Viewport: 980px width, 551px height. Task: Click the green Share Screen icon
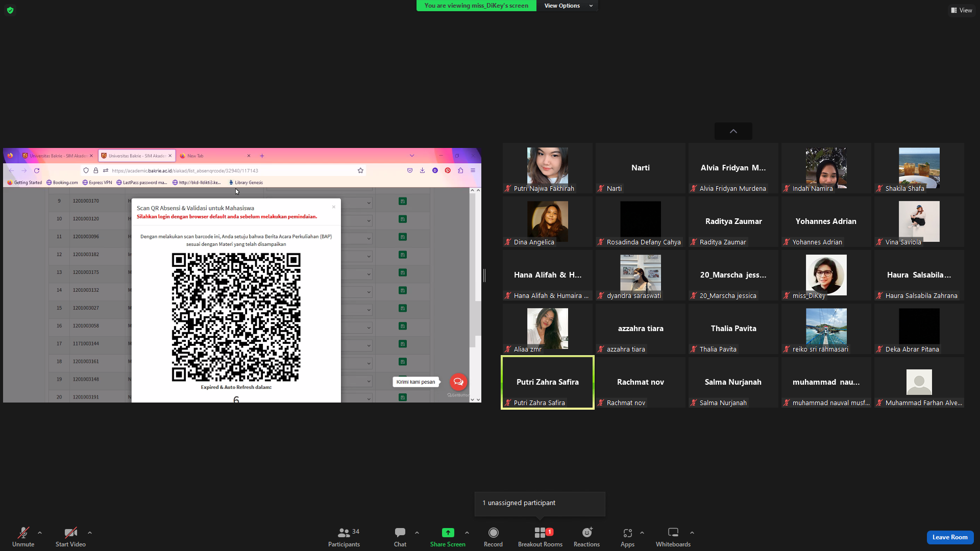point(448,533)
